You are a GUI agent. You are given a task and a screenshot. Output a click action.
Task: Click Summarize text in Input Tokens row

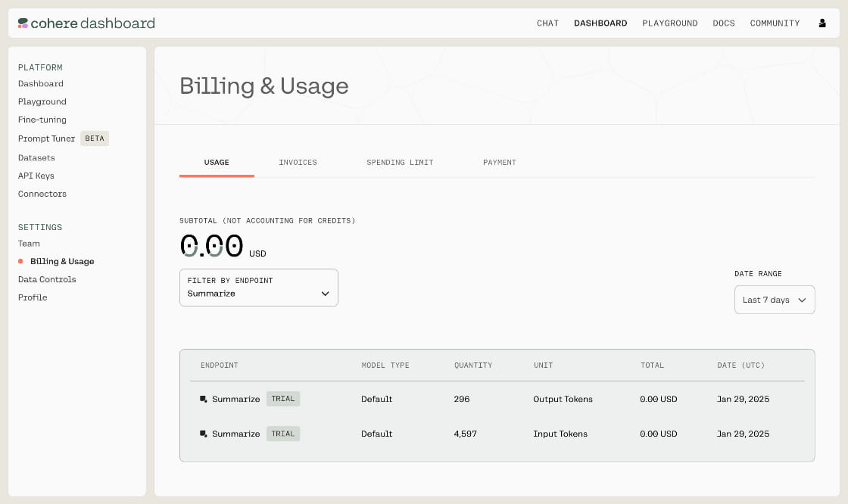pos(235,434)
